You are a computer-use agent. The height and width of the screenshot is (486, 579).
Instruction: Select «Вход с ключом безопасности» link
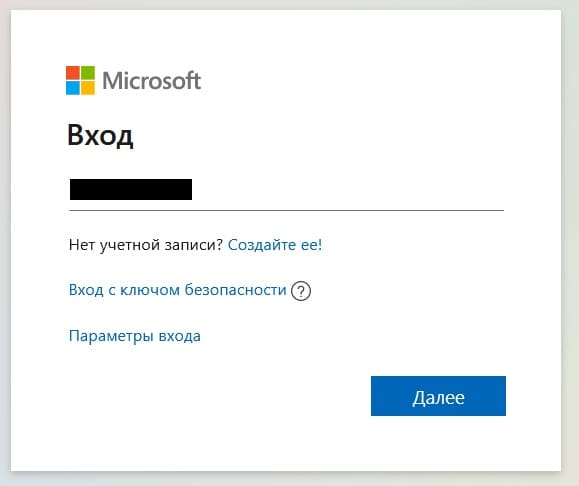click(178, 290)
